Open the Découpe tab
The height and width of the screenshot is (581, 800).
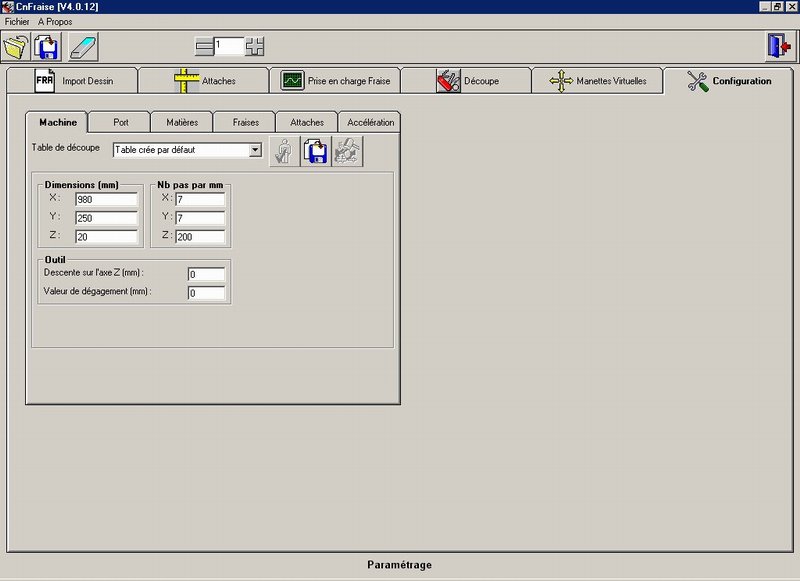[466, 81]
